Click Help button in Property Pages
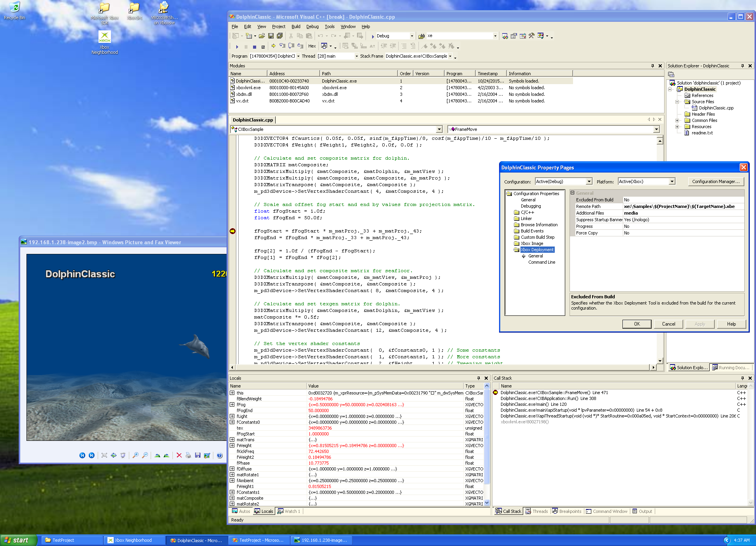Image resolution: width=756 pixels, height=546 pixels. pos(731,324)
